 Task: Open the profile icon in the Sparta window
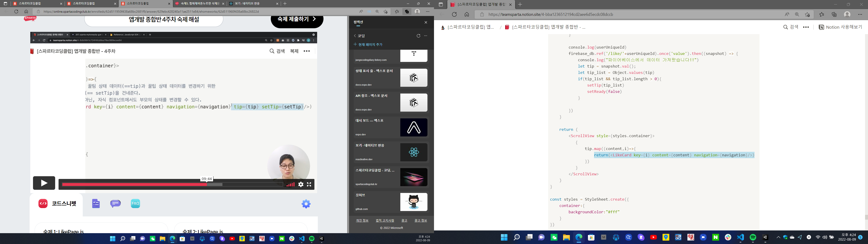pyautogui.click(x=417, y=12)
